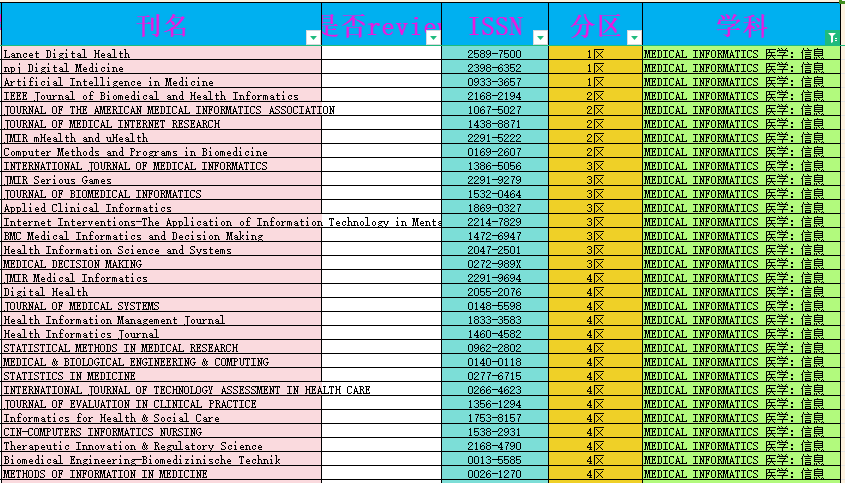This screenshot has height=483, width=845.
Task: Select the 学科 header cell
Action: [742, 24]
